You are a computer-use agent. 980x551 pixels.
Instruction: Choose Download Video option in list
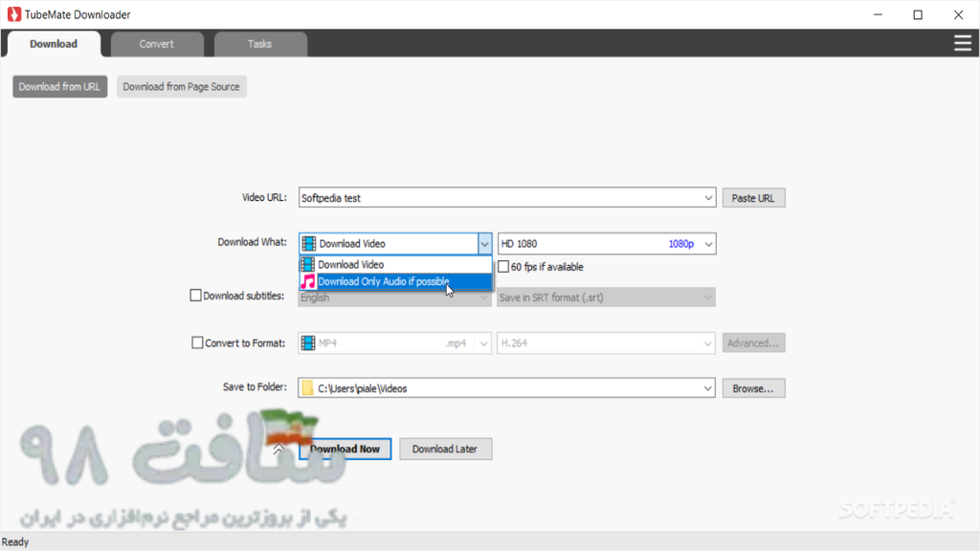point(395,265)
